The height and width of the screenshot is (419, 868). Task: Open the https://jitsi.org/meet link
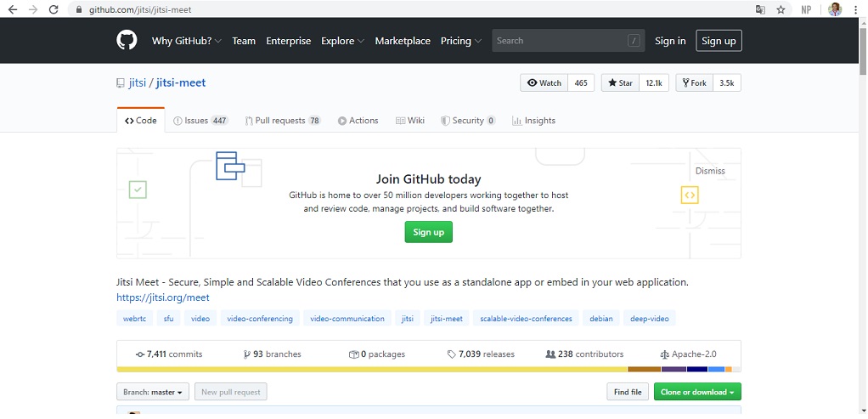[x=163, y=297]
